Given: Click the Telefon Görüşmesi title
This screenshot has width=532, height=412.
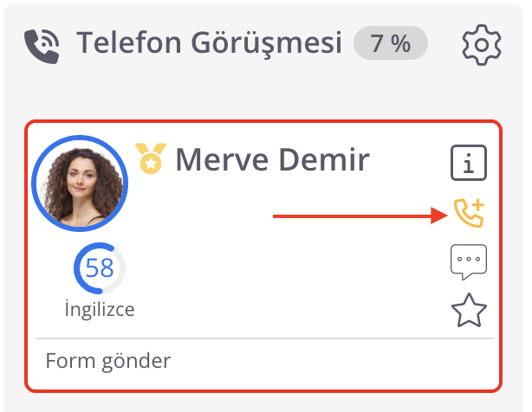Looking at the screenshot, I should click(x=209, y=42).
